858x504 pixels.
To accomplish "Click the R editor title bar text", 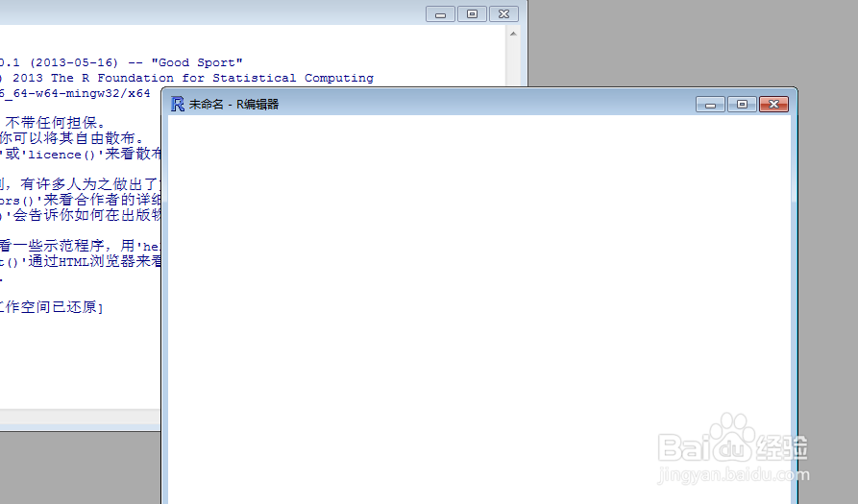I will tap(233, 104).
